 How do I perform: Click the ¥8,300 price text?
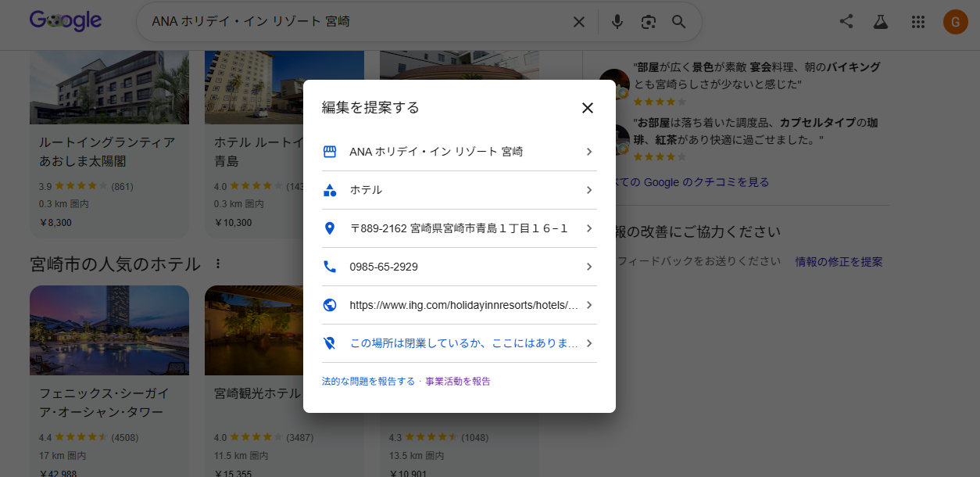pos(55,223)
